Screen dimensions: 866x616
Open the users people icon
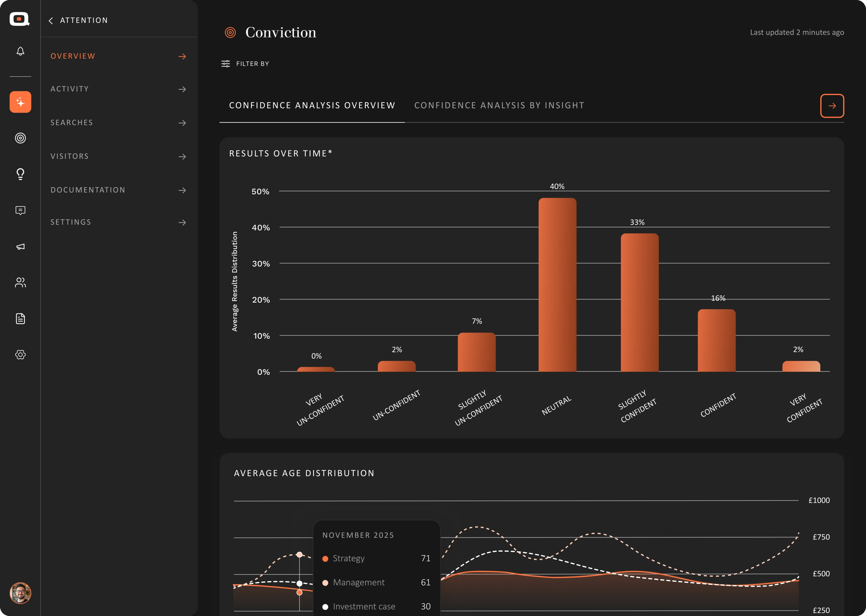[20, 283]
